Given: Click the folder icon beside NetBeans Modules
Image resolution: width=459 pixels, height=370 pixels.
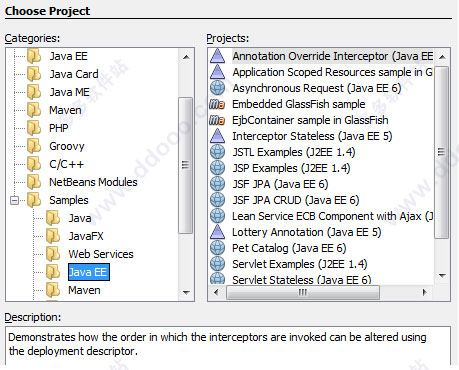Looking at the screenshot, I should click(34, 182).
